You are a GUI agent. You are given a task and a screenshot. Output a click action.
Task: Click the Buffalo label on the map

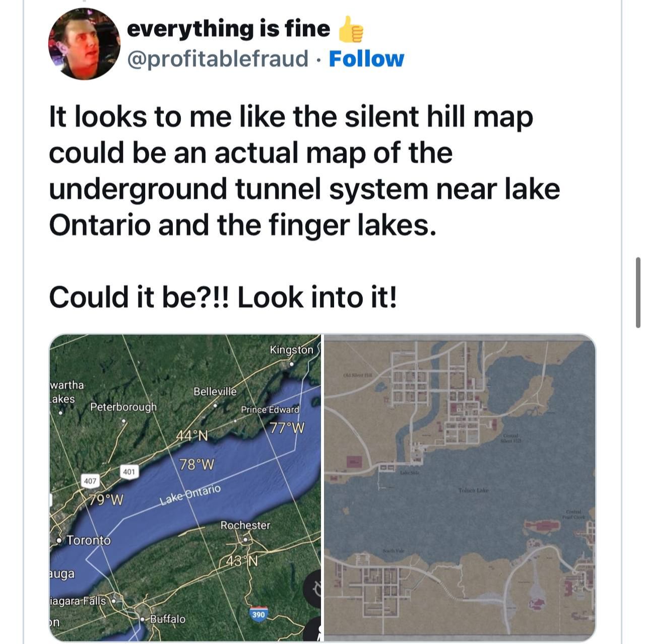pyautogui.click(x=167, y=619)
